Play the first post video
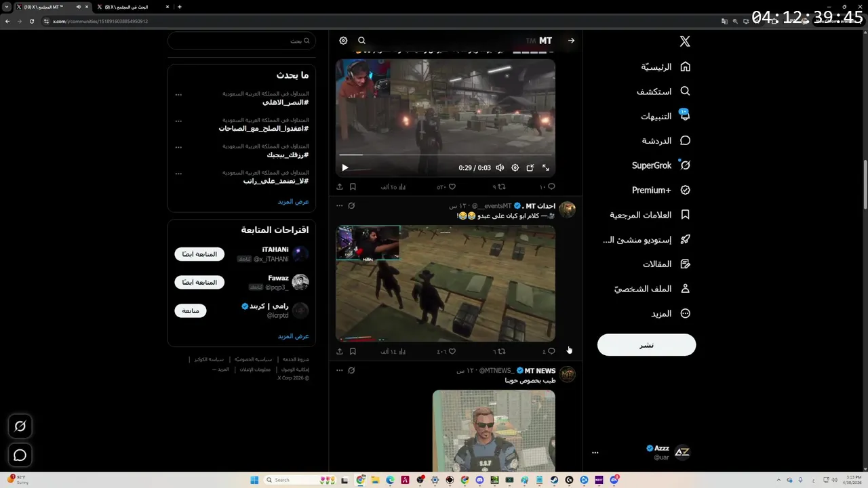This screenshot has height=488, width=868. point(344,167)
